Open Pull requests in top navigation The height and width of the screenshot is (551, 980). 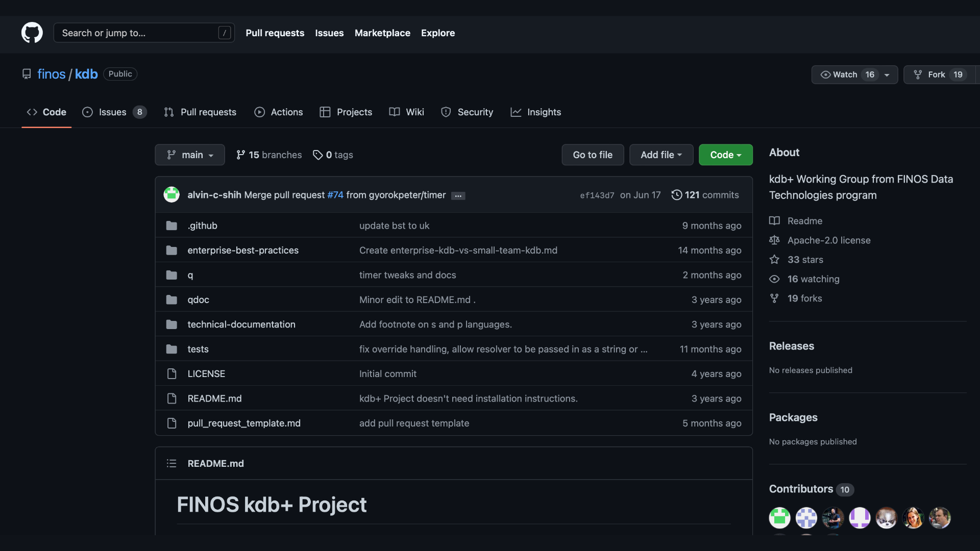tap(275, 33)
